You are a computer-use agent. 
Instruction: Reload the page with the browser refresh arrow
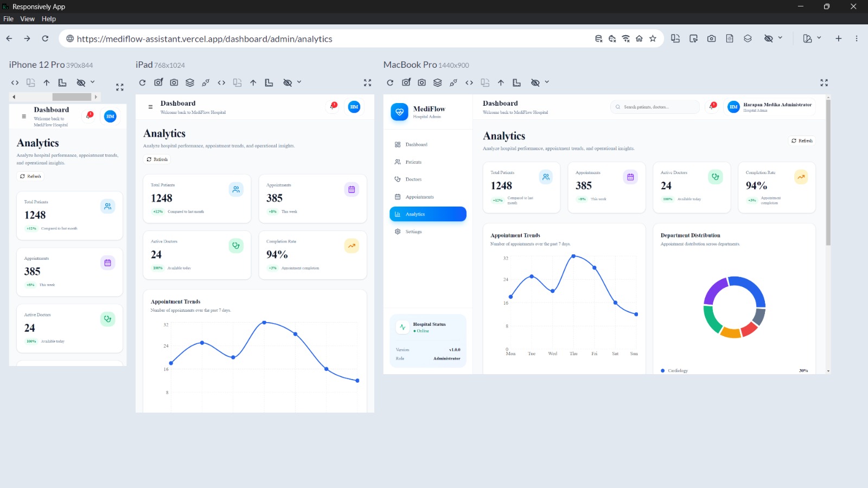(x=45, y=38)
